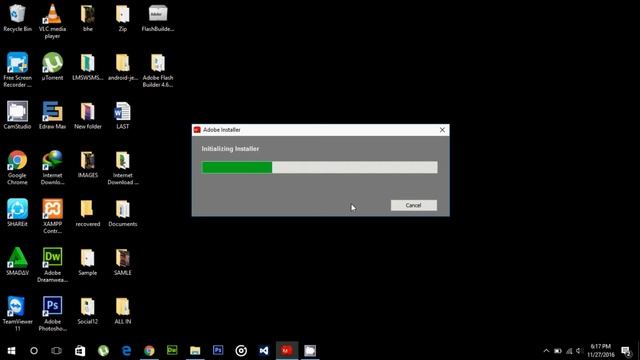
Task: Open the volume control in tray
Action: point(579,351)
